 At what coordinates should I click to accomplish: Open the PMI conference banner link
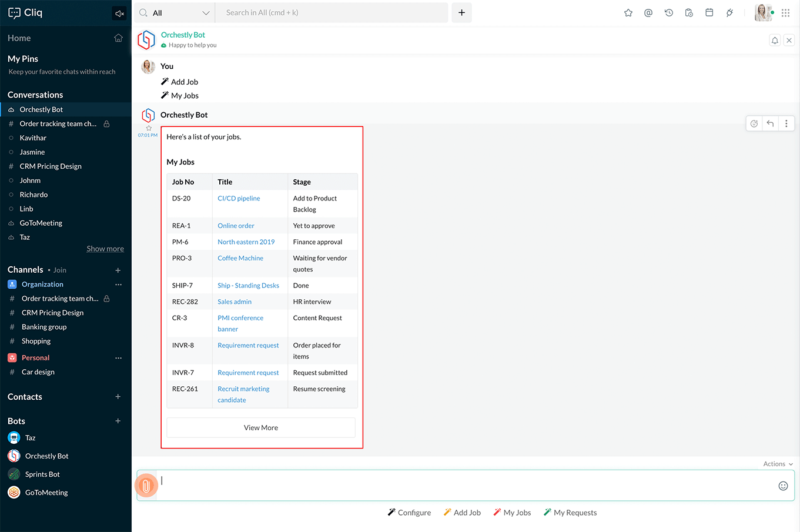pos(240,323)
